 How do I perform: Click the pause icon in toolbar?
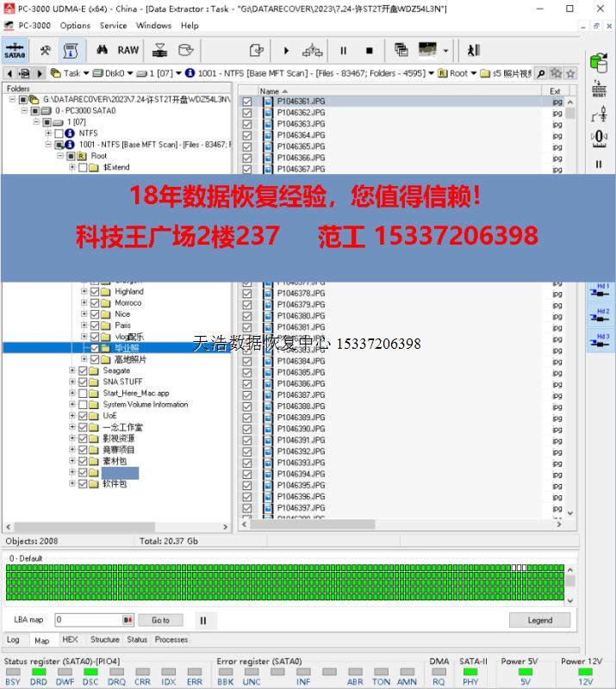343,51
